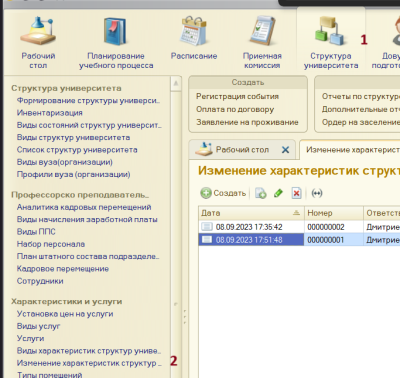
Task: Sort by the Дата column header
Action: pyautogui.click(x=251, y=213)
